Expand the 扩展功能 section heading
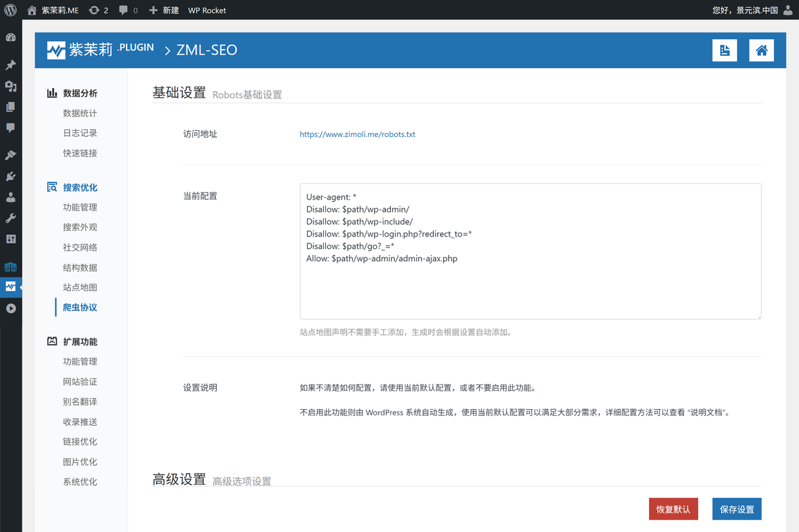799x532 pixels. (80, 342)
